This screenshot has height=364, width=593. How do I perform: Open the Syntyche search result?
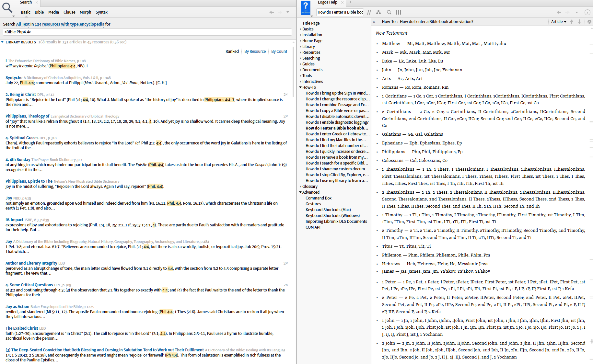(14, 78)
